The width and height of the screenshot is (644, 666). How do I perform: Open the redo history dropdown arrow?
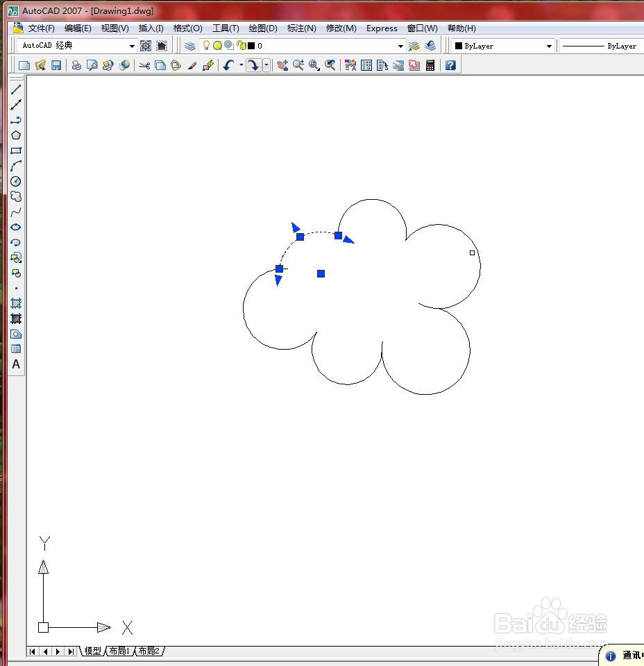266,65
